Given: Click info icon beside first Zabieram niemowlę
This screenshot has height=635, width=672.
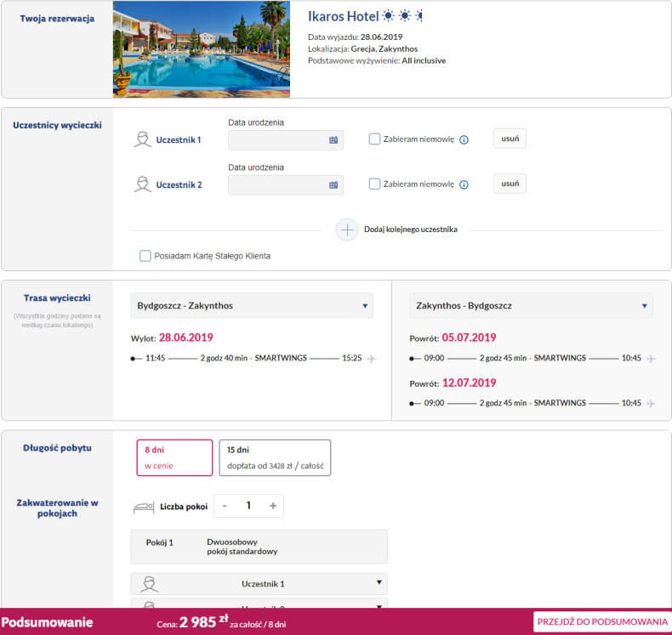Looking at the screenshot, I should 464,140.
